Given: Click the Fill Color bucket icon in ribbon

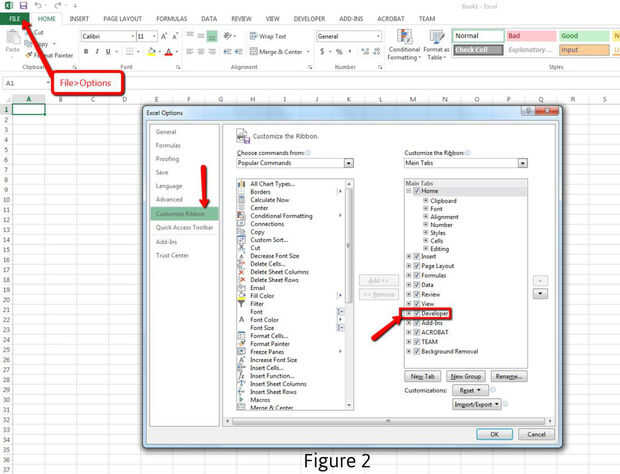Looking at the screenshot, I should point(151,52).
